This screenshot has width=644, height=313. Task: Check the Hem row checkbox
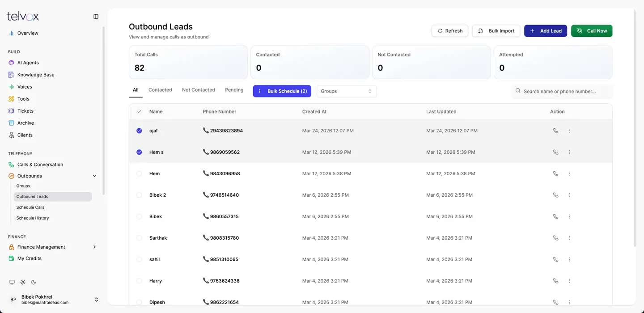click(x=139, y=173)
